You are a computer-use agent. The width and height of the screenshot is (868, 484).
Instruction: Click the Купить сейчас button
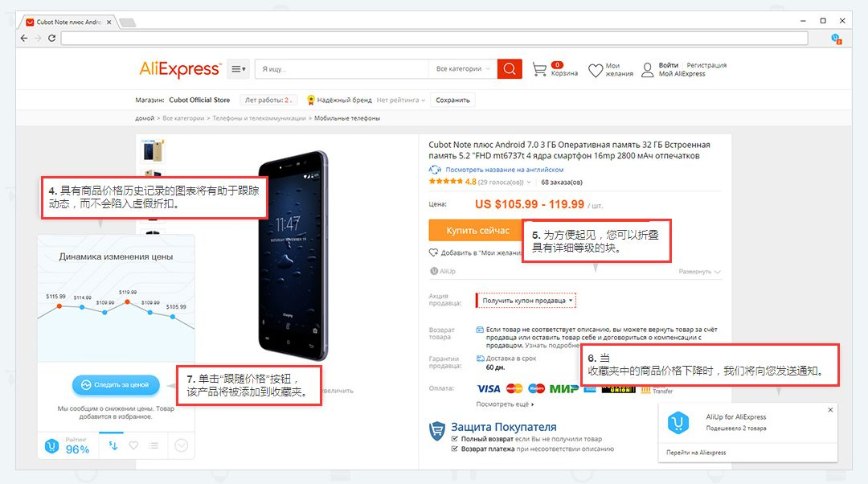[477, 231]
